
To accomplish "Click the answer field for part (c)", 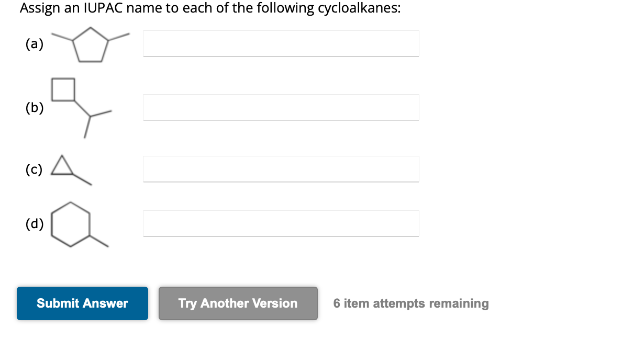I will (x=281, y=169).
